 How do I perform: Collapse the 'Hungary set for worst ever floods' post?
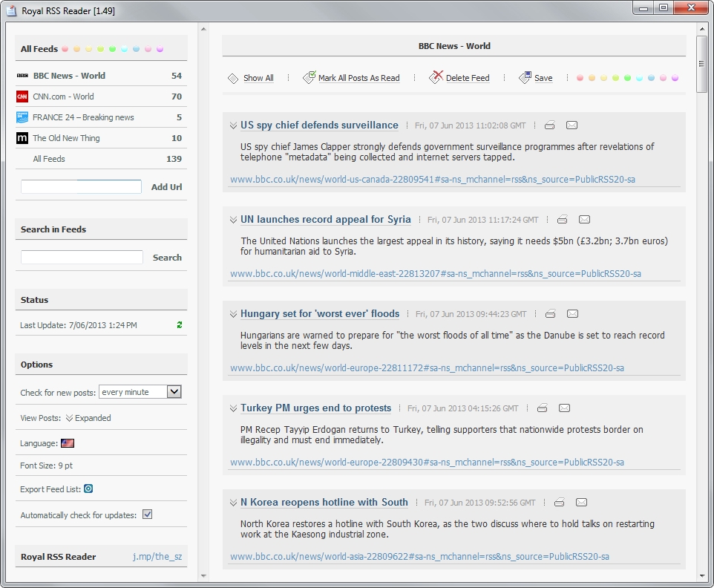(233, 314)
